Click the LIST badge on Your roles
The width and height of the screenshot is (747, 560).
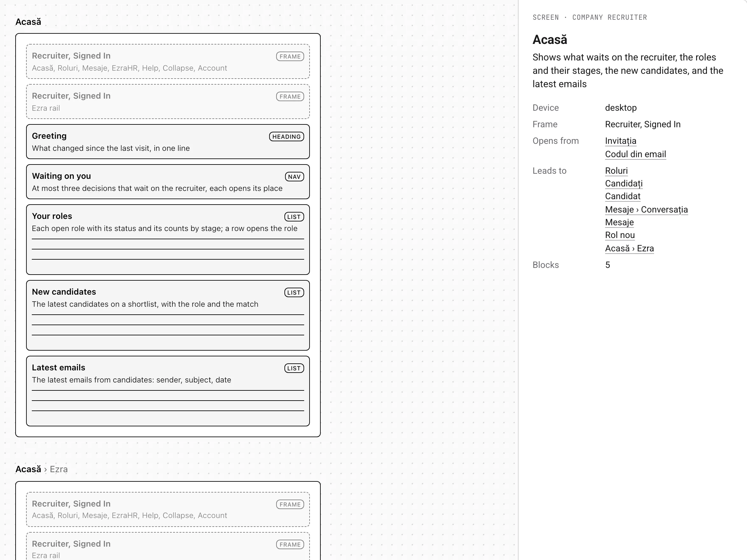[x=294, y=217]
